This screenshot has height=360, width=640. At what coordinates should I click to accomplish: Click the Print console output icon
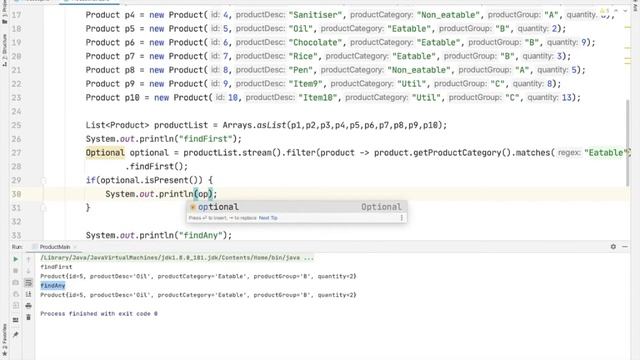(28, 305)
